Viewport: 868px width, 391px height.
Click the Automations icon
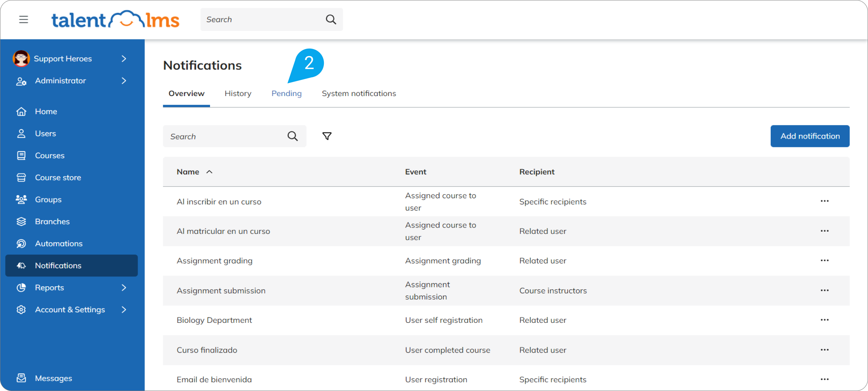click(x=21, y=244)
